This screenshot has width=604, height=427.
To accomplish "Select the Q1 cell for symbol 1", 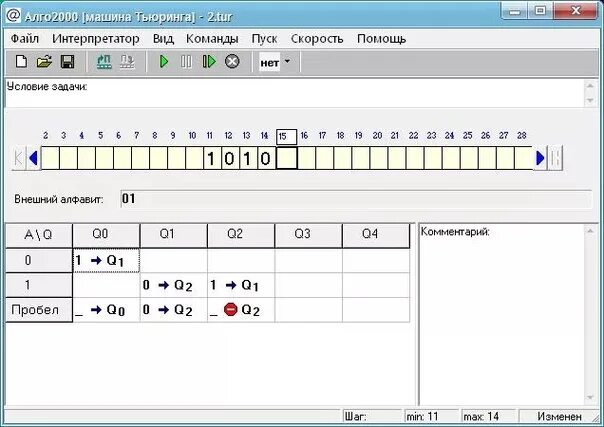I will click(x=173, y=285).
